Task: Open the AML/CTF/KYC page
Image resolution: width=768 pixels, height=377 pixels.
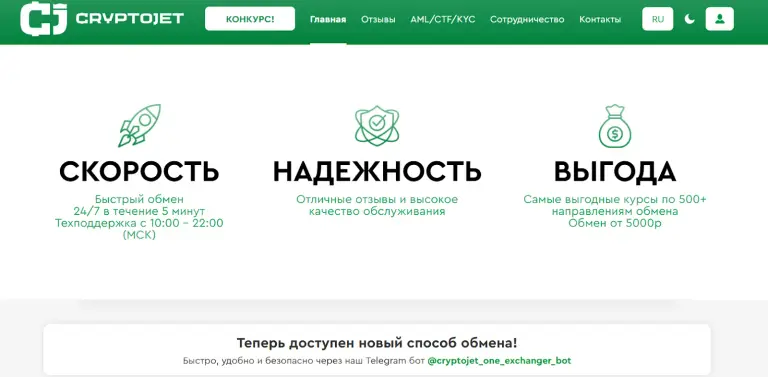Action: tap(443, 20)
